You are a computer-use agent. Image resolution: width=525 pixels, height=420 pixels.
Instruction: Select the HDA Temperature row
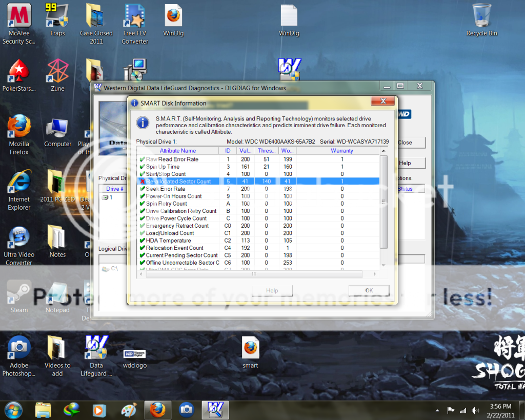pyautogui.click(x=258, y=241)
